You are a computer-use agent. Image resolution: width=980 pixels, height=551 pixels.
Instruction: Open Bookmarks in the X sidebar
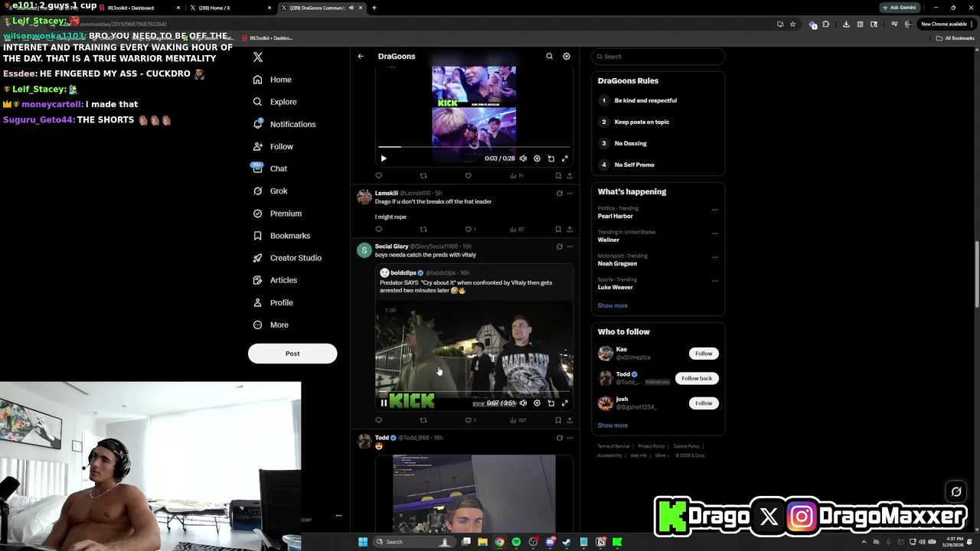(281, 236)
